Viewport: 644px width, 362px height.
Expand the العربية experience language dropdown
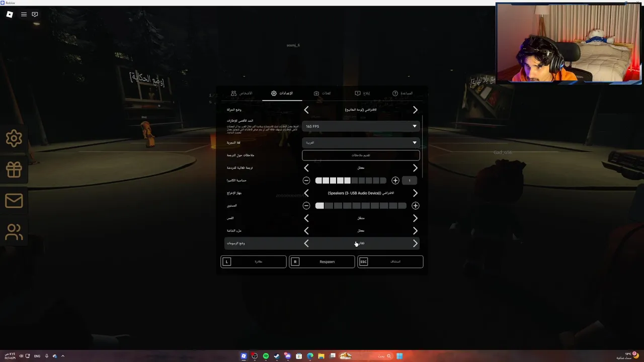point(361,142)
